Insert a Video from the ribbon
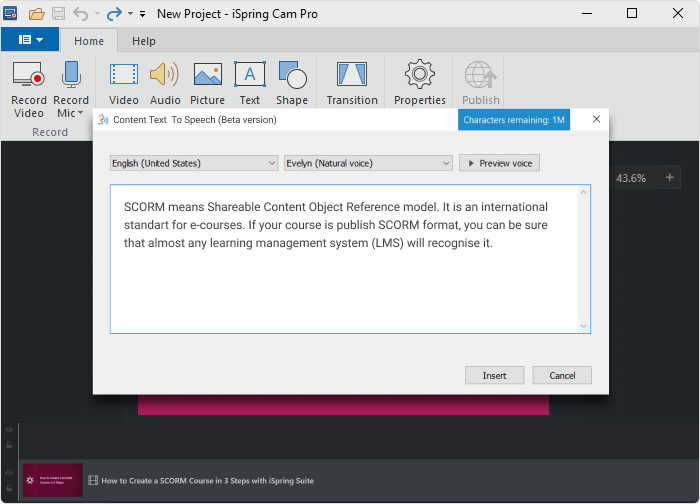The width and height of the screenshot is (700, 504). (x=124, y=83)
